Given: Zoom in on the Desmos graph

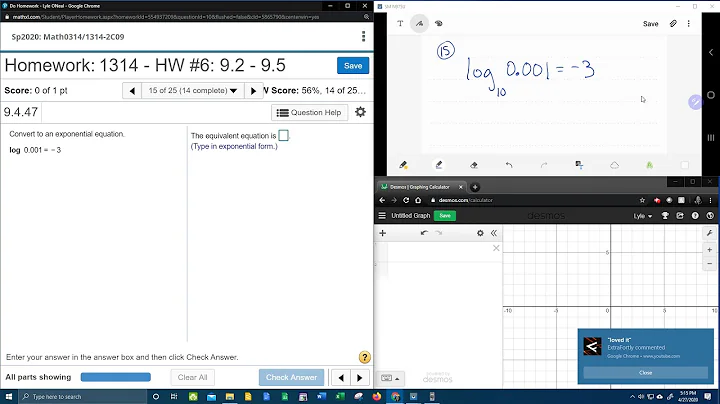Looking at the screenshot, I should tap(709, 250).
